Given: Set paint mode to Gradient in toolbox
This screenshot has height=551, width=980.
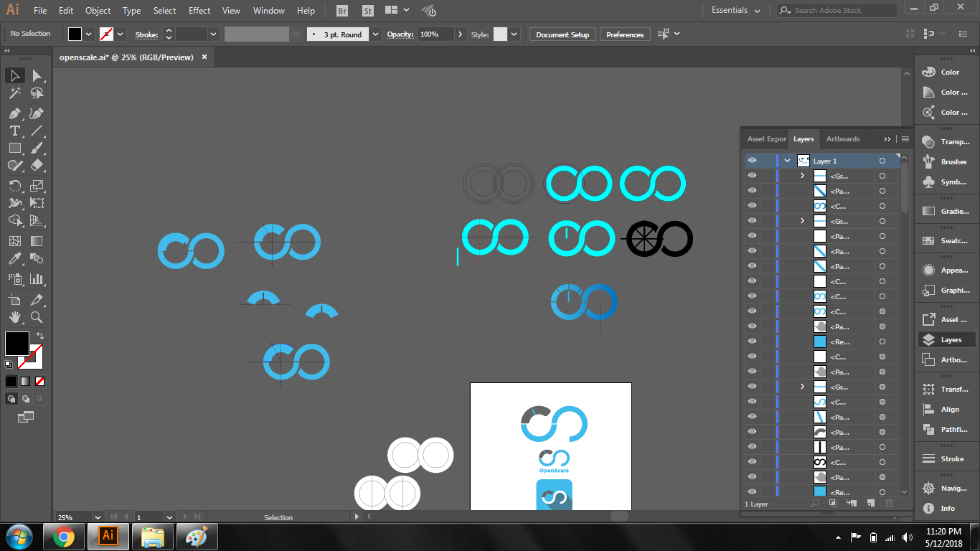Looking at the screenshot, I should point(26,381).
